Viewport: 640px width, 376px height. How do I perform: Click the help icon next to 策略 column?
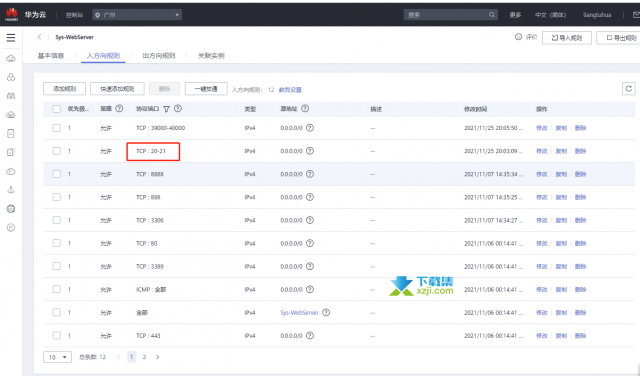click(x=119, y=109)
